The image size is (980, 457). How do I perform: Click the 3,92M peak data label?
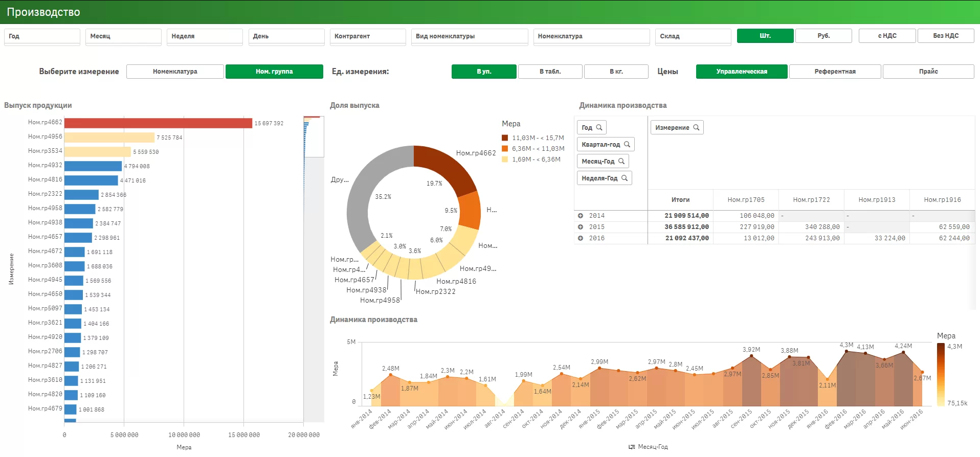[x=751, y=350]
